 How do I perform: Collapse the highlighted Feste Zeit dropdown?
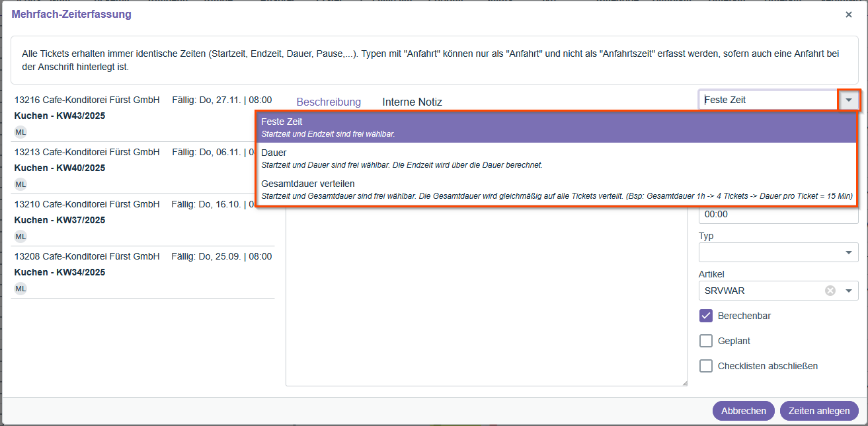pos(849,99)
